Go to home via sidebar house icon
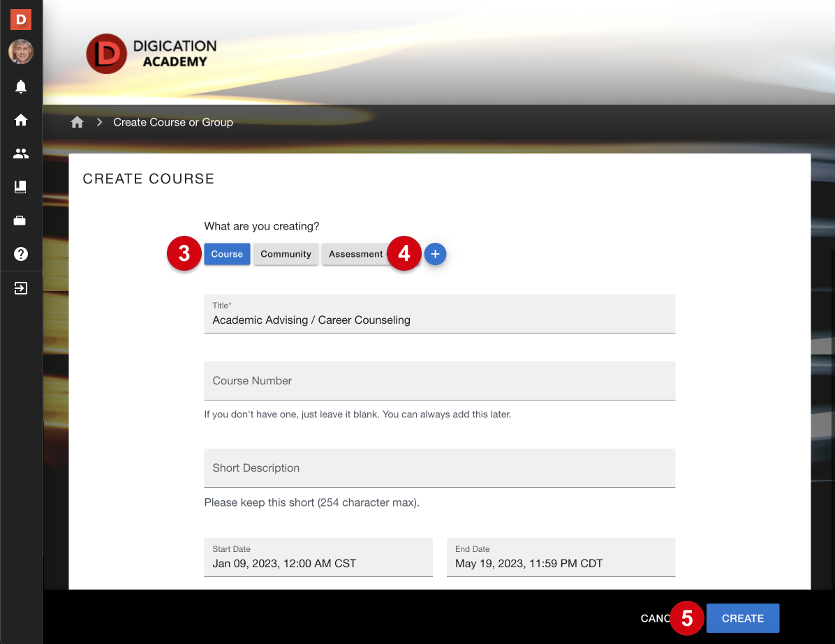 21,120
